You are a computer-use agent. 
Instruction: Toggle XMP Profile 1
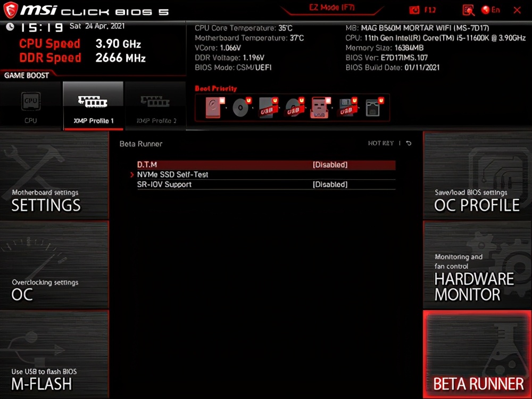tap(93, 106)
